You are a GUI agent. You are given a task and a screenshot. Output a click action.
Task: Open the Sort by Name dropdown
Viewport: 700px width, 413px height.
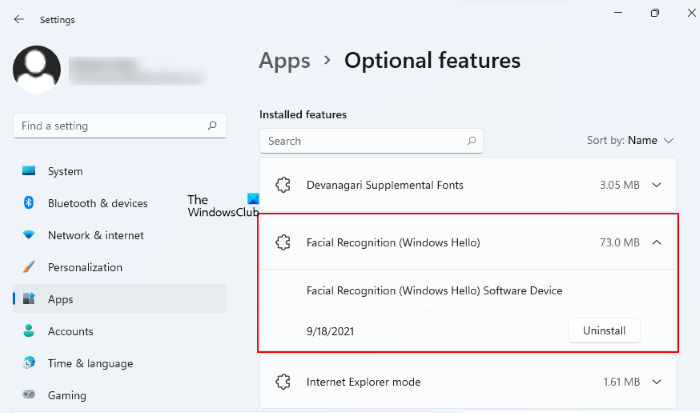click(630, 141)
